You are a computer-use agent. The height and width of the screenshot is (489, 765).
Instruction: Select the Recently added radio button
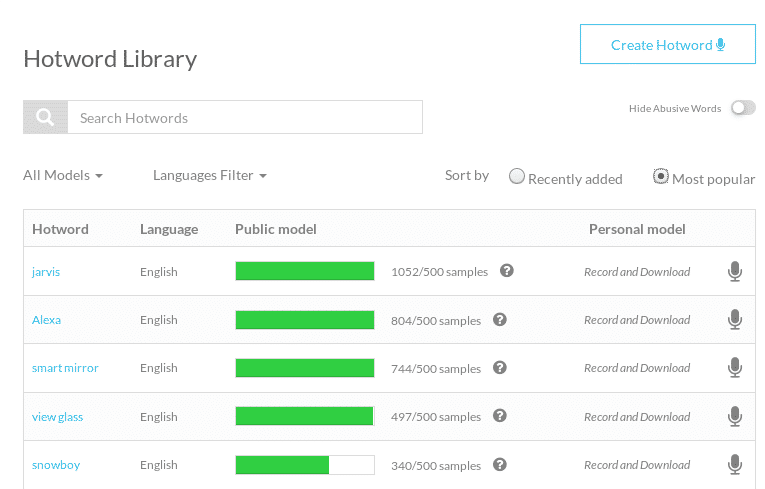tap(517, 176)
